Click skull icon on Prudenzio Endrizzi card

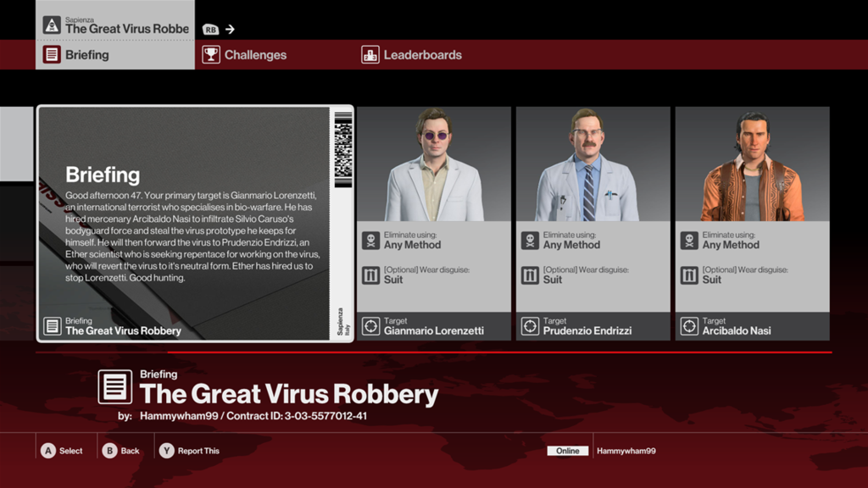[x=530, y=241]
